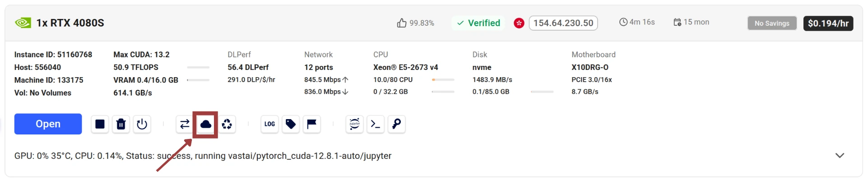Click the Max CUDA: 13.2 text
868x180 pixels.
(141, 55)
